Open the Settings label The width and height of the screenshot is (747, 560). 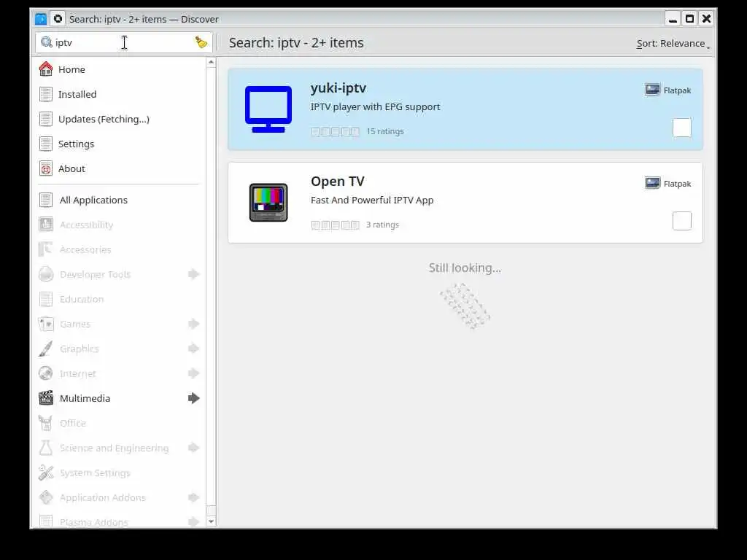(76, 144)
